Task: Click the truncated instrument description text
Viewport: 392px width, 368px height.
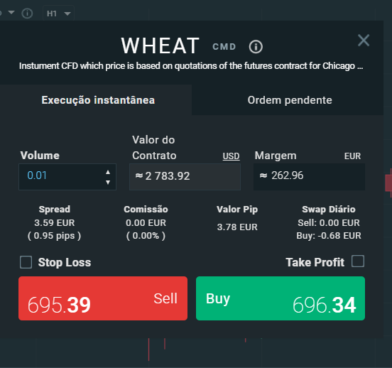Action: (191, 66)
